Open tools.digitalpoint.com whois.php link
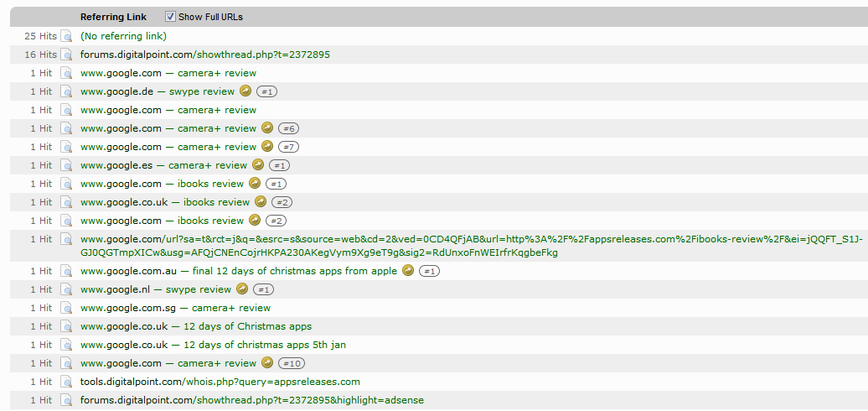 [220, 382]
